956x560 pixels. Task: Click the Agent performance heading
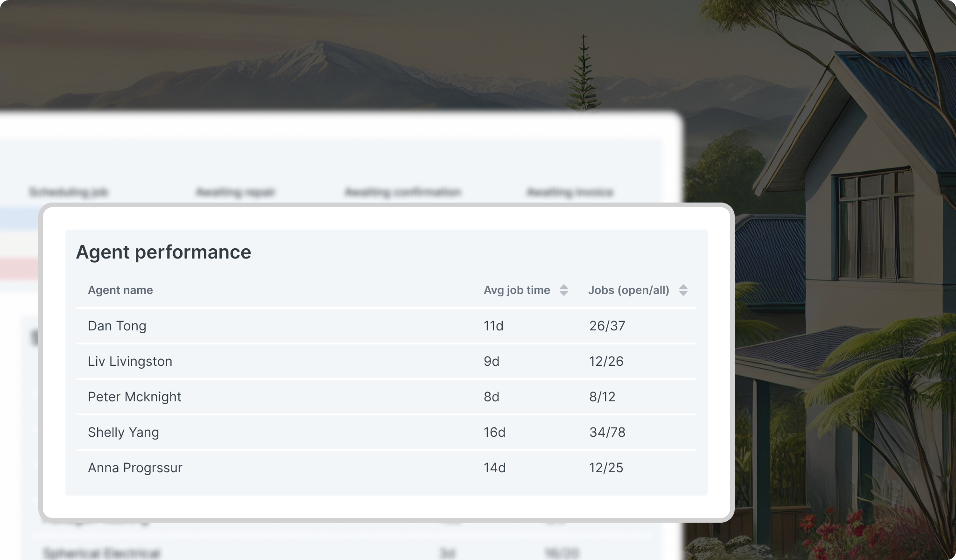tap(163, 252)
